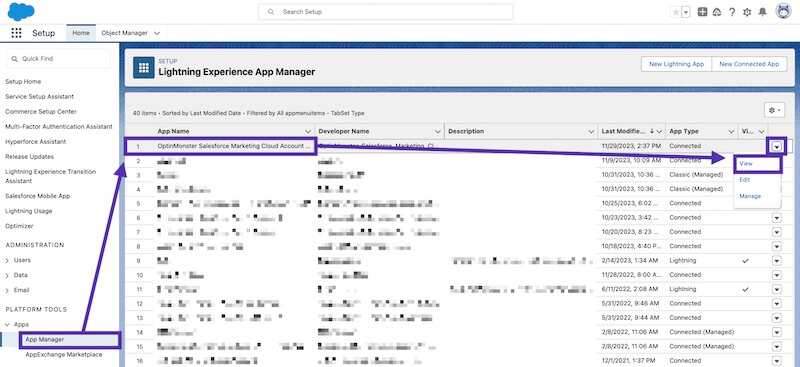Open the user profile avatar
This screenshot has width=800, height=367.
coord(783,11)
